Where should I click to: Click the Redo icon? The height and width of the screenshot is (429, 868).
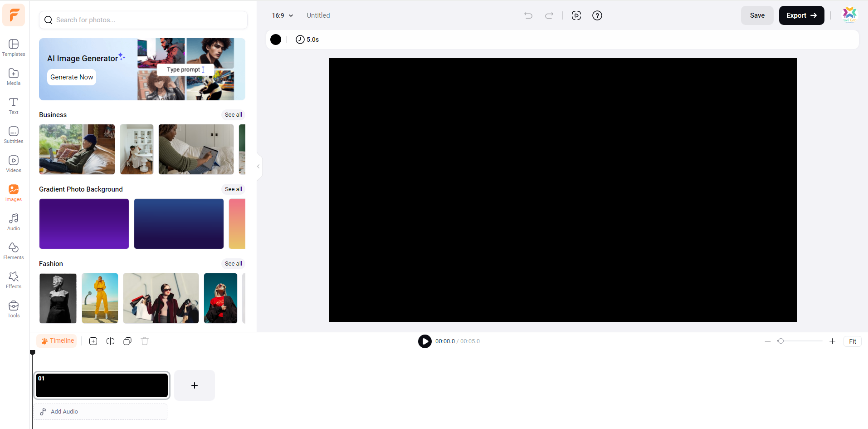549,15
